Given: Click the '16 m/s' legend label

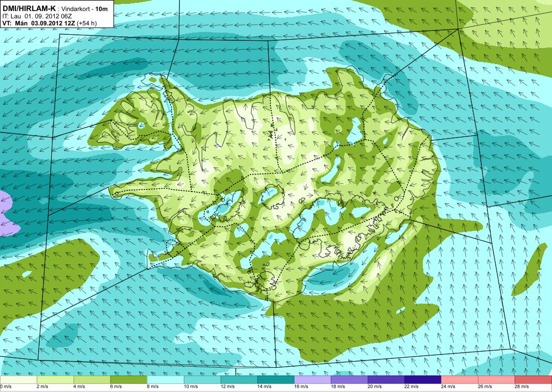Looking at the screenshot, I should [x=301, y=386].
